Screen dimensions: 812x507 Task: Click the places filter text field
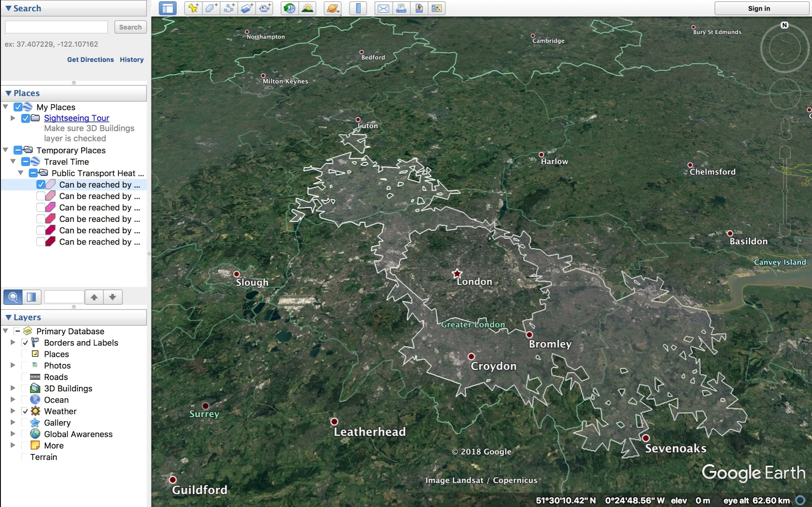tap(64, 297)
